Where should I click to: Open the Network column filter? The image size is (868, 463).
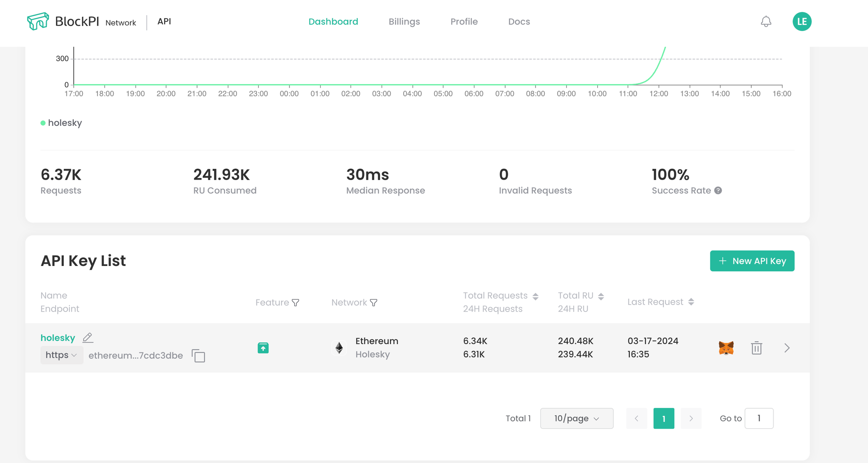(x=374, y=302)
